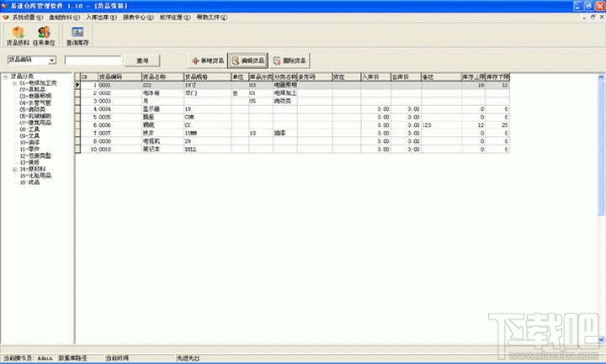Click the 出库价 column header
606x364 pixels.
coord(406,76)
